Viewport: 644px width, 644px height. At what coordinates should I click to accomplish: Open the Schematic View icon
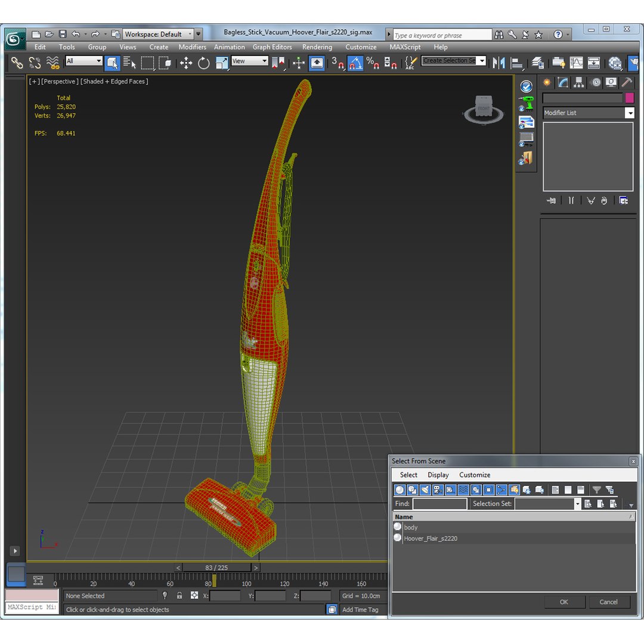(594, 63)
